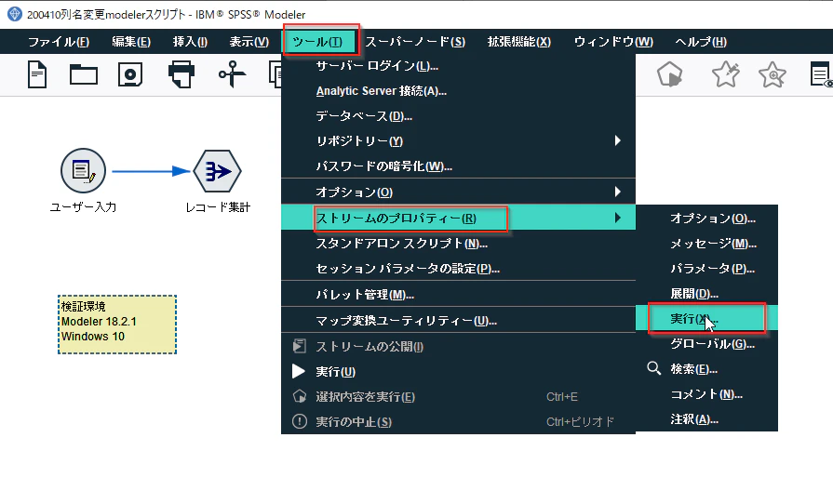Click the run selection toolbar icon
This screenshot has height=504, width=833.
670,74
